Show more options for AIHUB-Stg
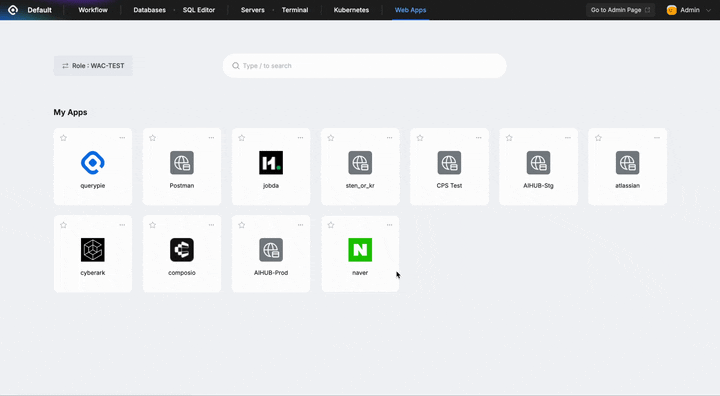The width and height of the screenshot is (720, 396). tap(568, 138)
